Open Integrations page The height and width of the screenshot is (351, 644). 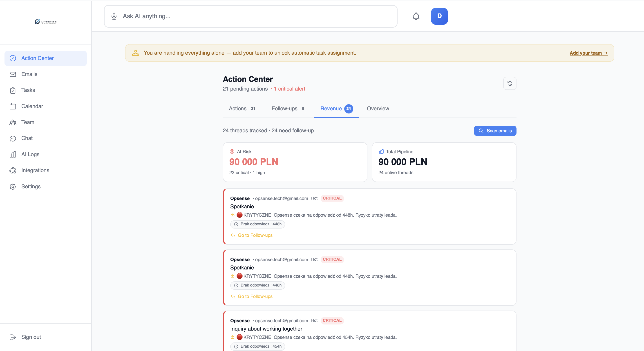click(35, 170)
